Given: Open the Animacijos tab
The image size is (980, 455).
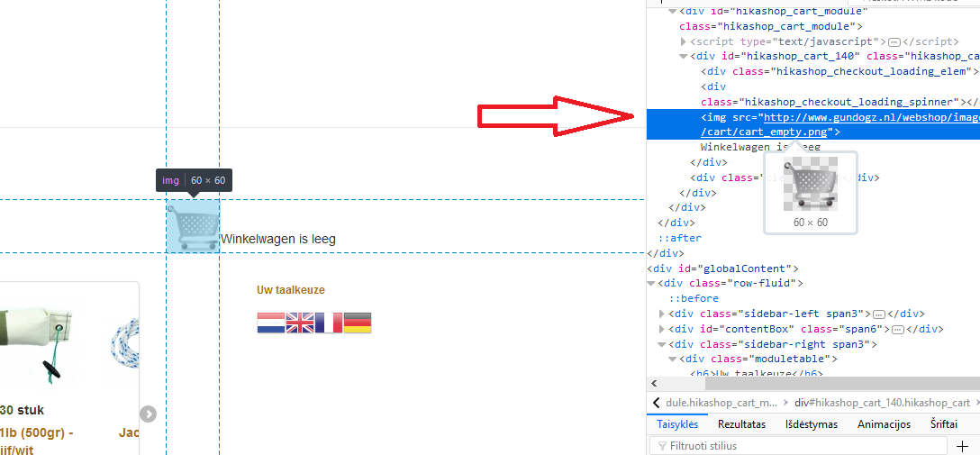Looking at the screenshot, I should click(x=884, y=424).
